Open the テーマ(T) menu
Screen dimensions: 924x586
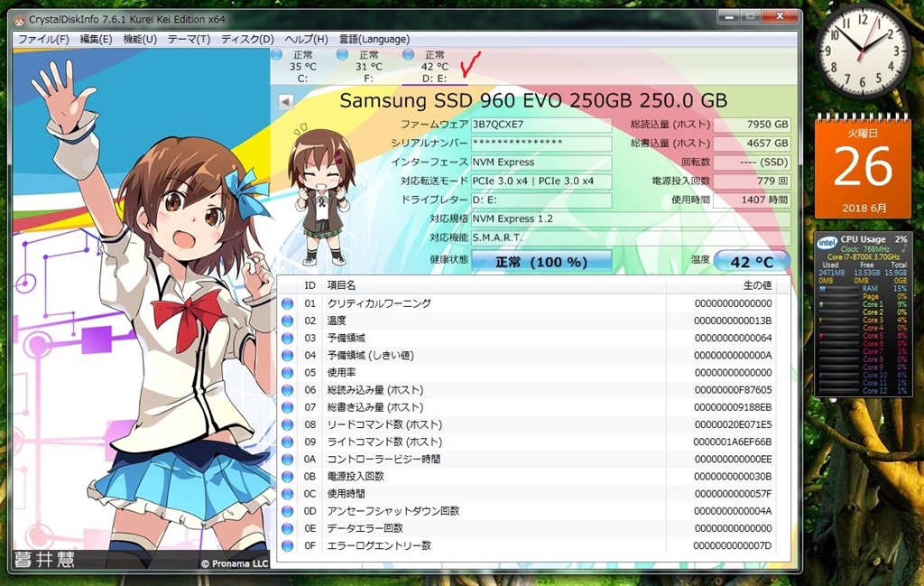click(x=189, y=39)
